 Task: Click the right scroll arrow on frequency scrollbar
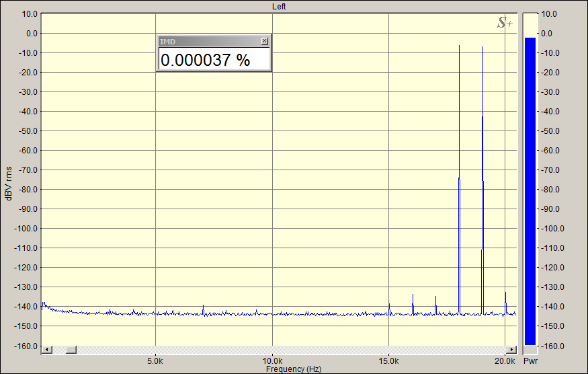click(x=511, y=350)
